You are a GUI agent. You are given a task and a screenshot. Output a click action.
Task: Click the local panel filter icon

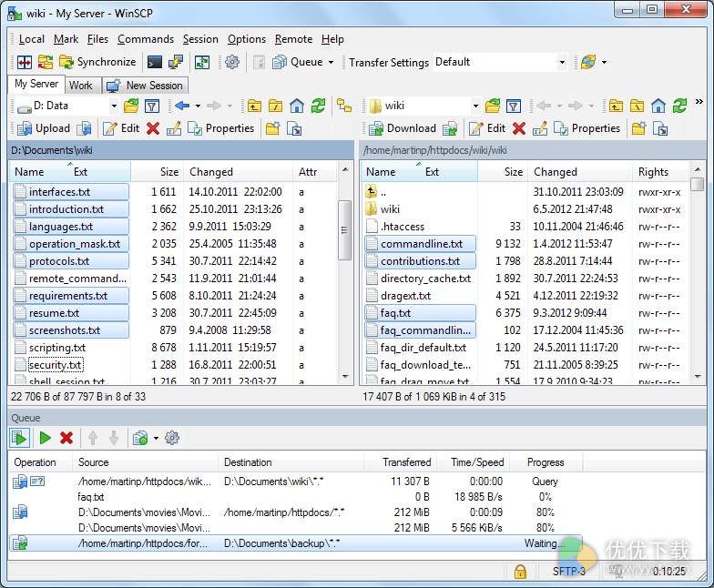click(x=151, y=106)
